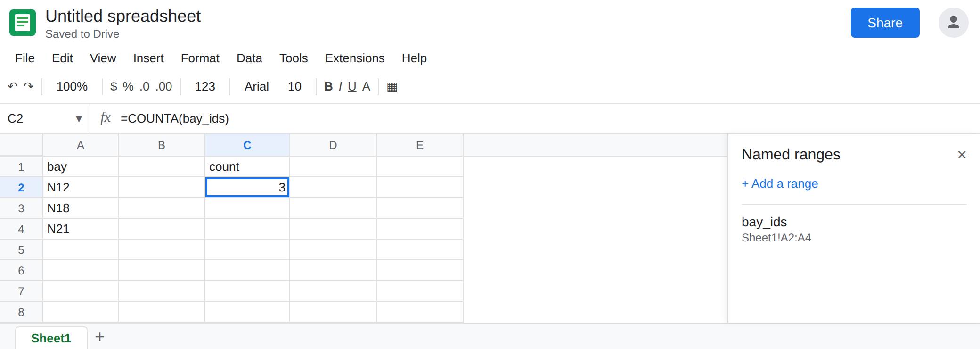Toggle bold formatting
Viewport: 980px width, 349px height.
(x=328, y=87)
